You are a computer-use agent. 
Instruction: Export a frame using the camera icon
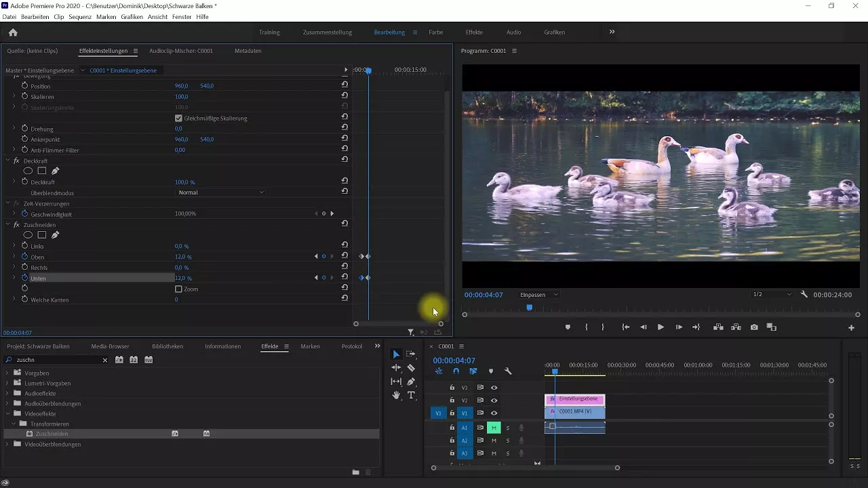(x=753, y=327)
